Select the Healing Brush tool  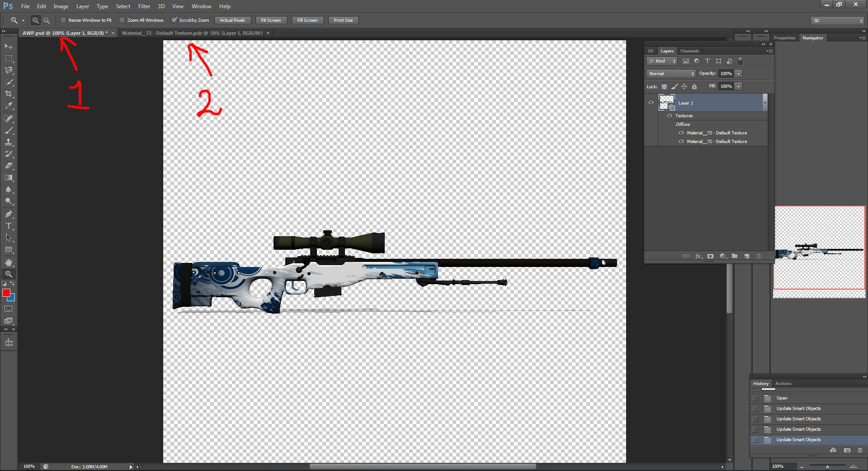9,119
